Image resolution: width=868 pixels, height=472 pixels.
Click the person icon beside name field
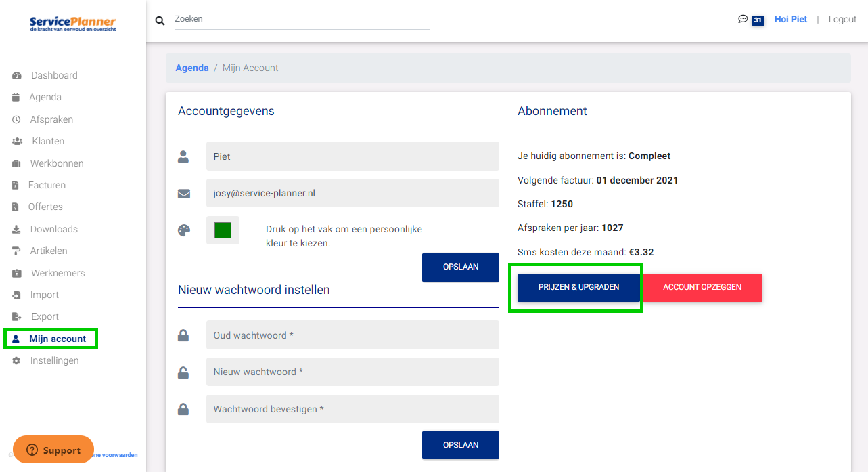pyautogui.click(x=183, y=156)
